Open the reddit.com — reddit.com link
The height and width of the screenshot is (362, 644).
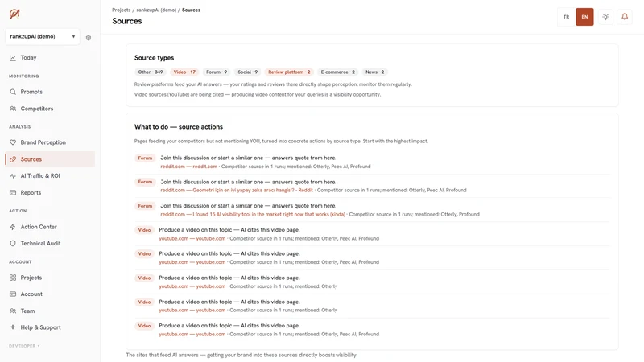(188, 167)
